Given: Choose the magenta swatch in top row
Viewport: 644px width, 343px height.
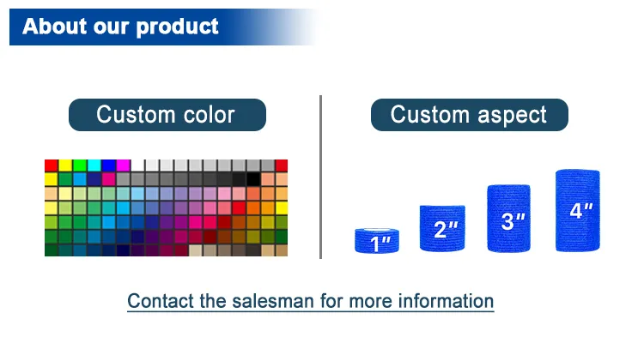Looking at the screenshot, I should (x=123, y=165).
